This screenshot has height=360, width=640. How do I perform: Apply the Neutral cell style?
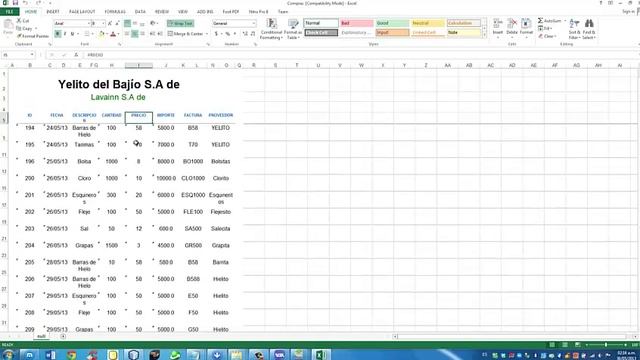428,23
